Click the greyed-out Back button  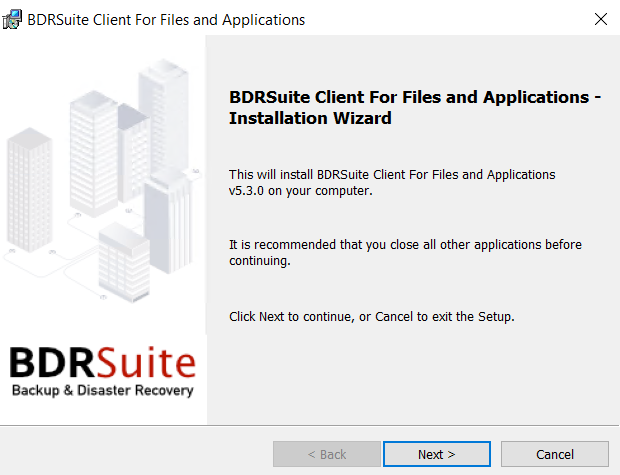(327, 454)
